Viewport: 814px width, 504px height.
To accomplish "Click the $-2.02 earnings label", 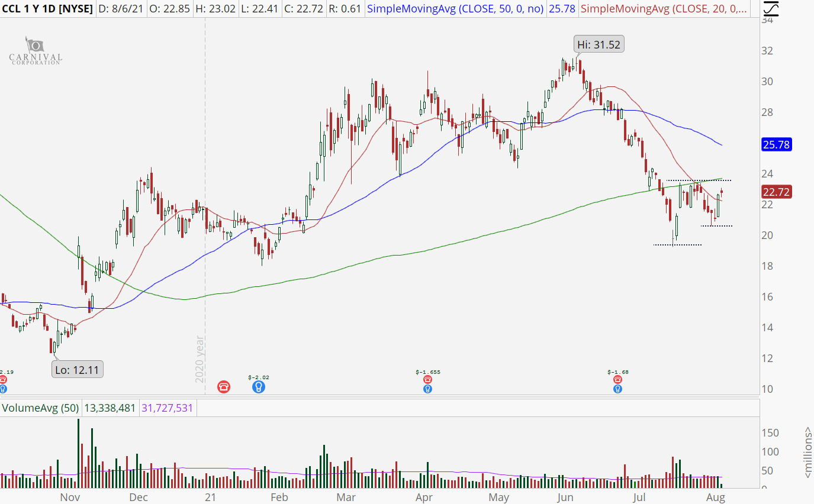I will 258,376.
